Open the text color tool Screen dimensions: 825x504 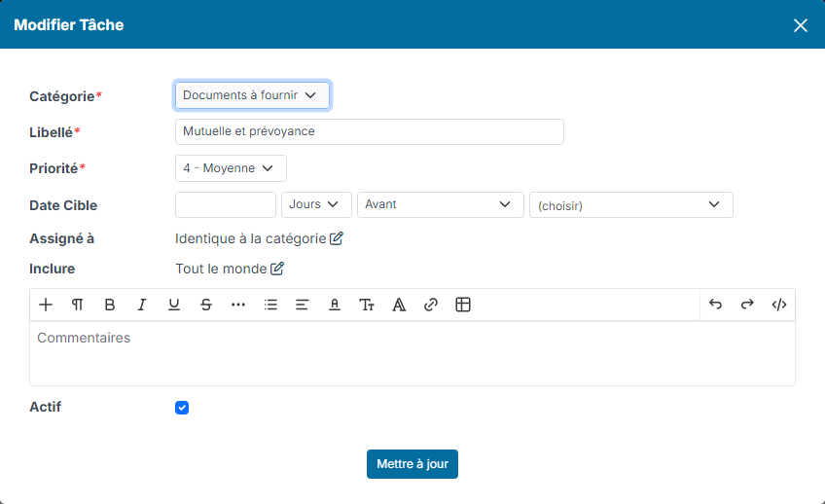coord(334,305)
